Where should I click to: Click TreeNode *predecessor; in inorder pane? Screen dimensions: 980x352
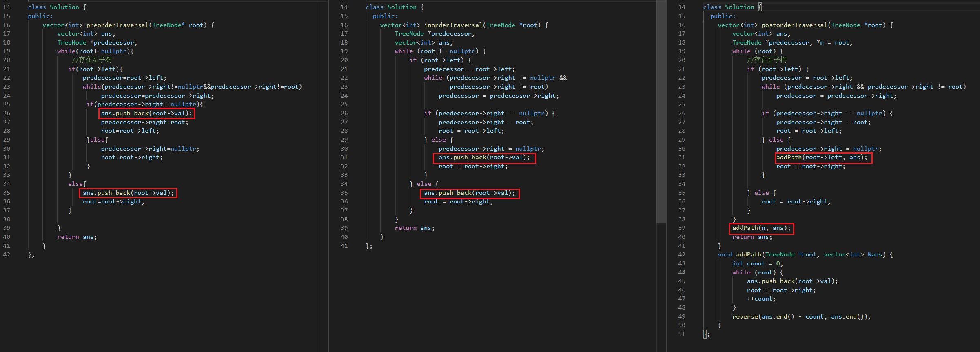(435, 34)
